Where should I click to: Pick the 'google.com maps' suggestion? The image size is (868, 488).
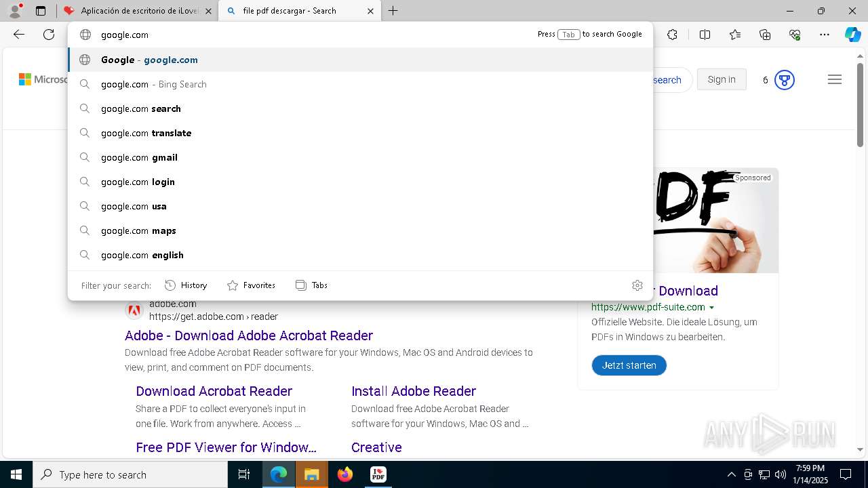coord(360,230)
